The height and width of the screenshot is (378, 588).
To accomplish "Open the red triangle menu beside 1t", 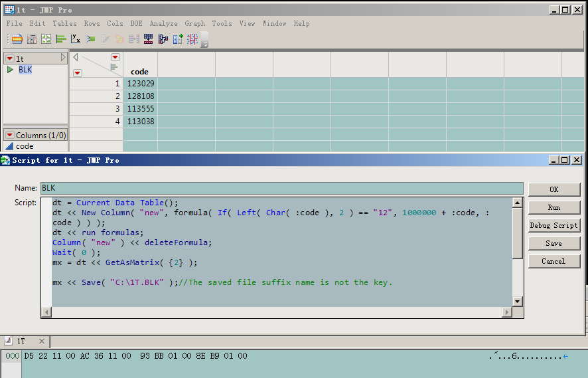I will pos(9,58).
